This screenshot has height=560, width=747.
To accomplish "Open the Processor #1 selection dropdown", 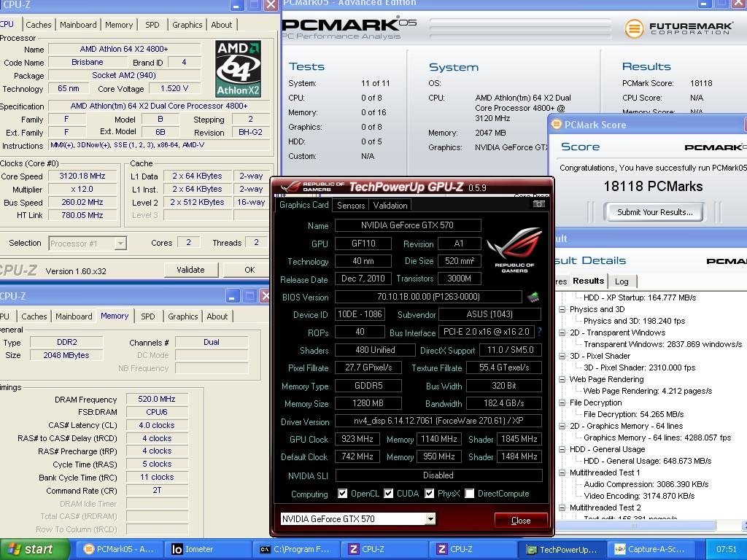I will 120,244.
